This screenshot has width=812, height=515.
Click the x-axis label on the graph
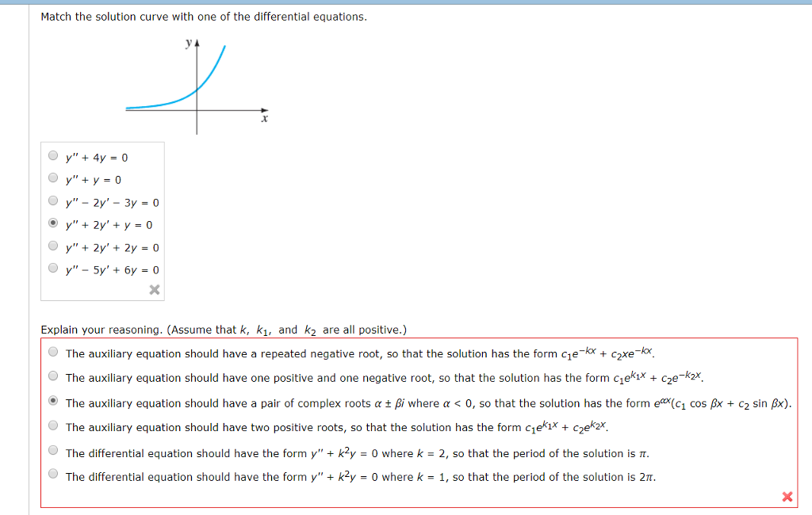[264, 116]
